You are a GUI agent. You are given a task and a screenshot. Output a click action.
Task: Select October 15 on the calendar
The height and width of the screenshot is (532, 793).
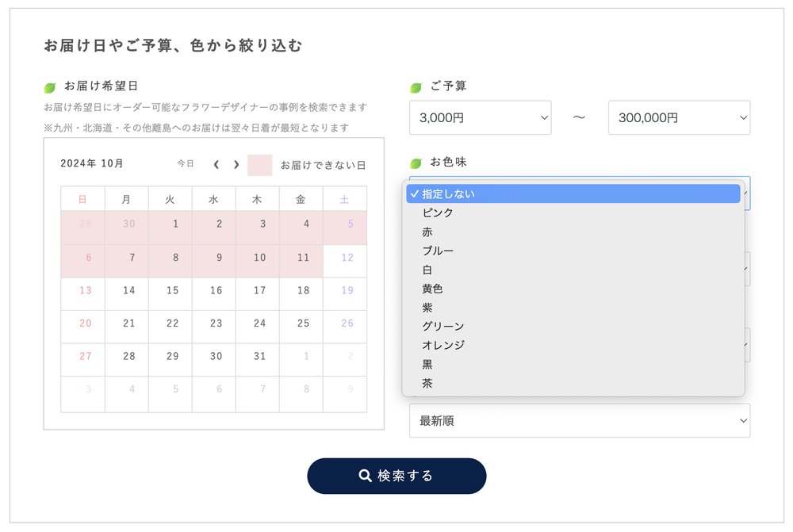(173, 291)
